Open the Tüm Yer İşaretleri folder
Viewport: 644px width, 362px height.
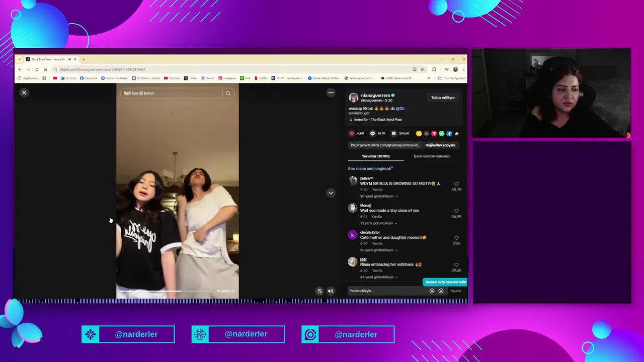tap(452, 78)
